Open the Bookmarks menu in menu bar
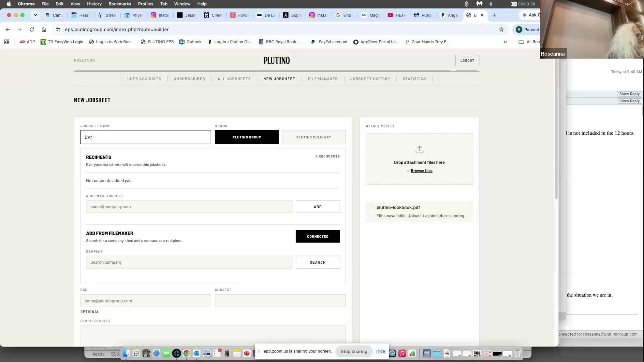This screenshot has width=644, height=362. [x=120, y=4]
